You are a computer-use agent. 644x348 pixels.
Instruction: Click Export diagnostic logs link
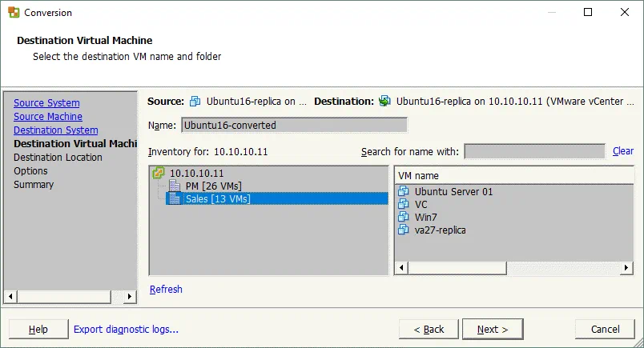point(126,329)
